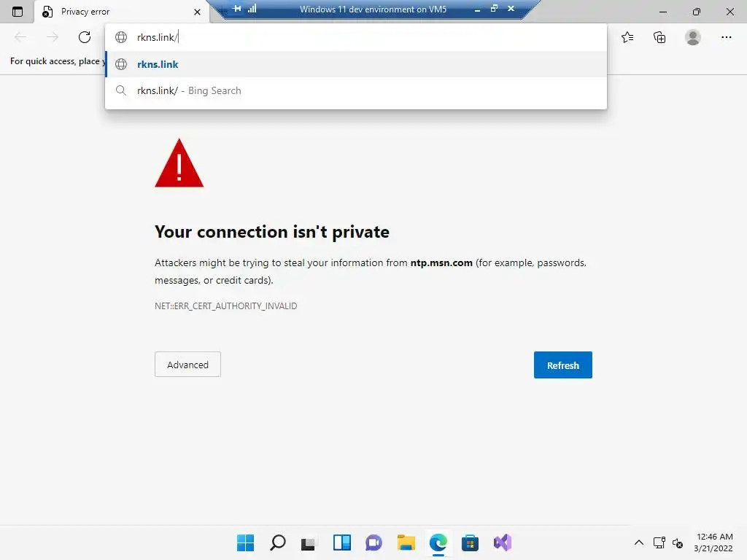Click the muted volume tray icon
The height and width of the screenshot is (560, 747).
[x=678, y=542]
